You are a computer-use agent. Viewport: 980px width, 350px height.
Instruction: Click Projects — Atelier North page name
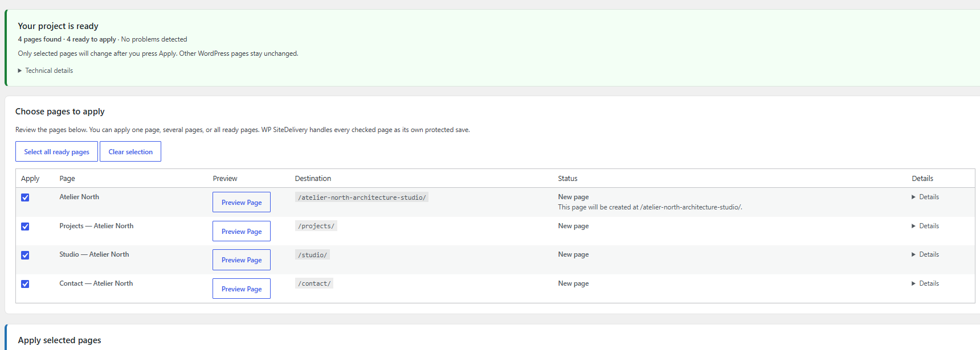(96, 226)
